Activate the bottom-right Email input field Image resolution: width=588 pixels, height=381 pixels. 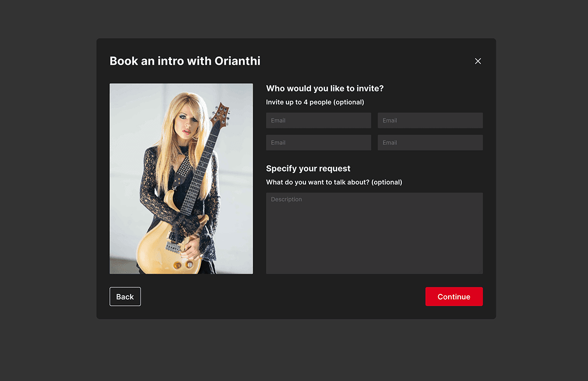point(430,143)
